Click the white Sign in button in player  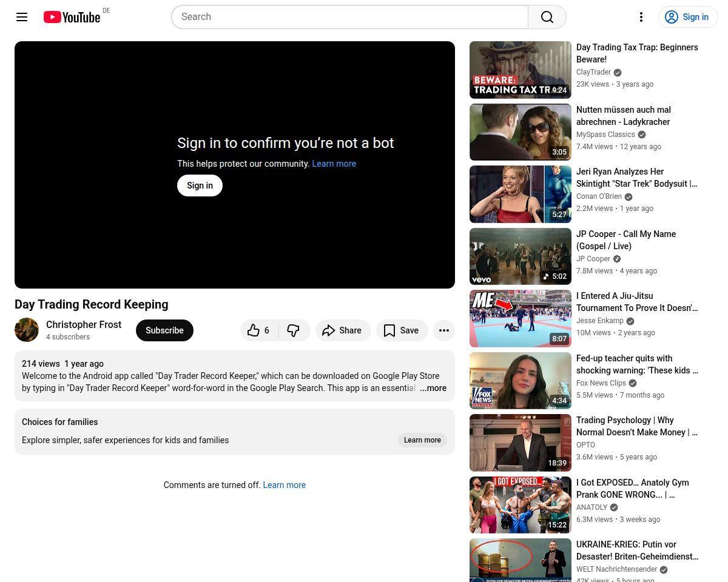point(200,186)
